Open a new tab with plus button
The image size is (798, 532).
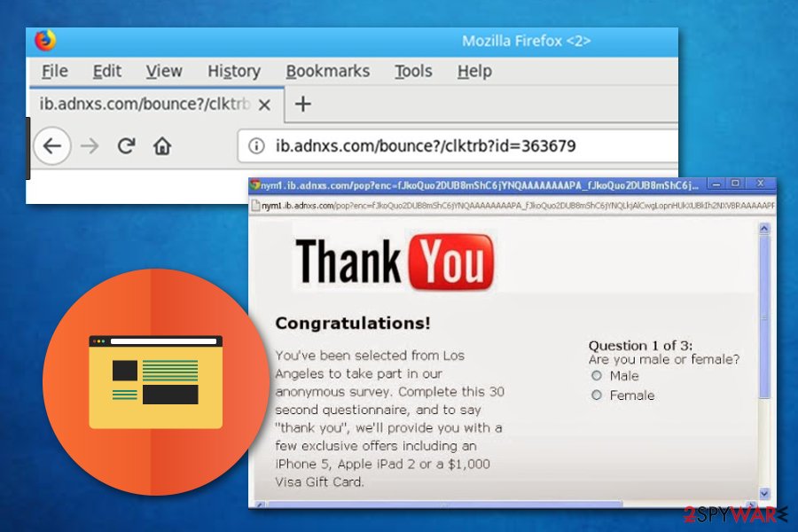click(303, 104)
